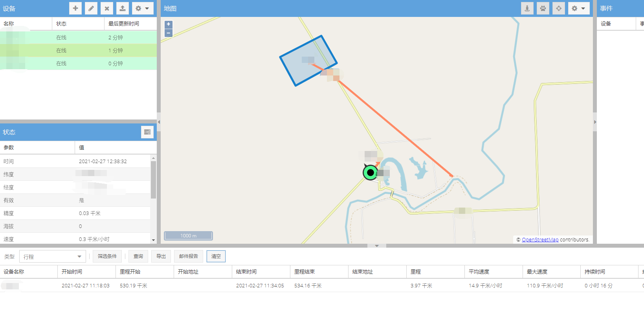Sort devices by 名称 column header
The height and width of the screenshot is (331, 644).
pyautogui.click(x=26, y=24)
